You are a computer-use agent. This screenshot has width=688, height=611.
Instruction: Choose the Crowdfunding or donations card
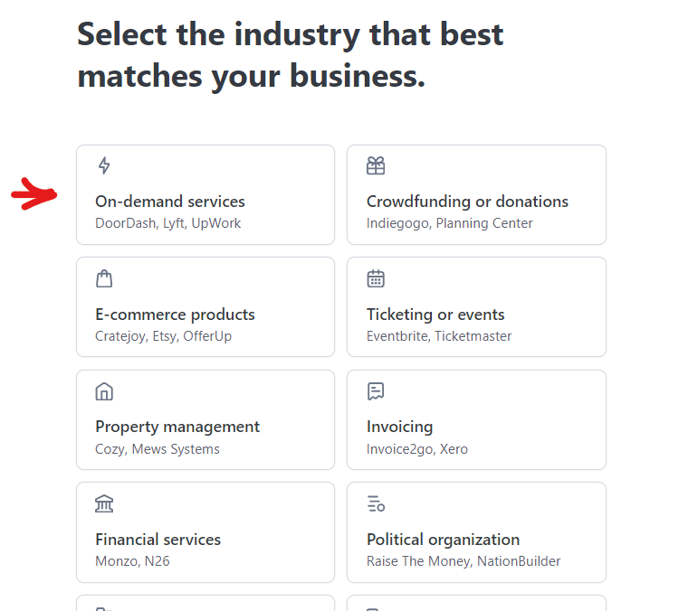(x=477, y=195)
